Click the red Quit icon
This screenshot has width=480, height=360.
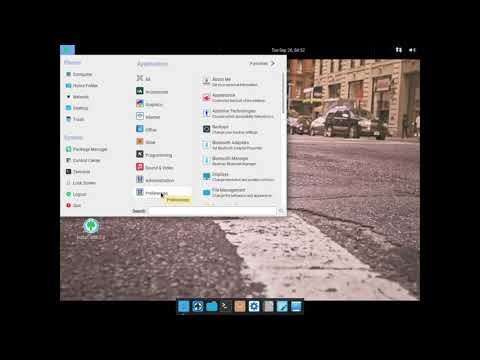(68, 205)
